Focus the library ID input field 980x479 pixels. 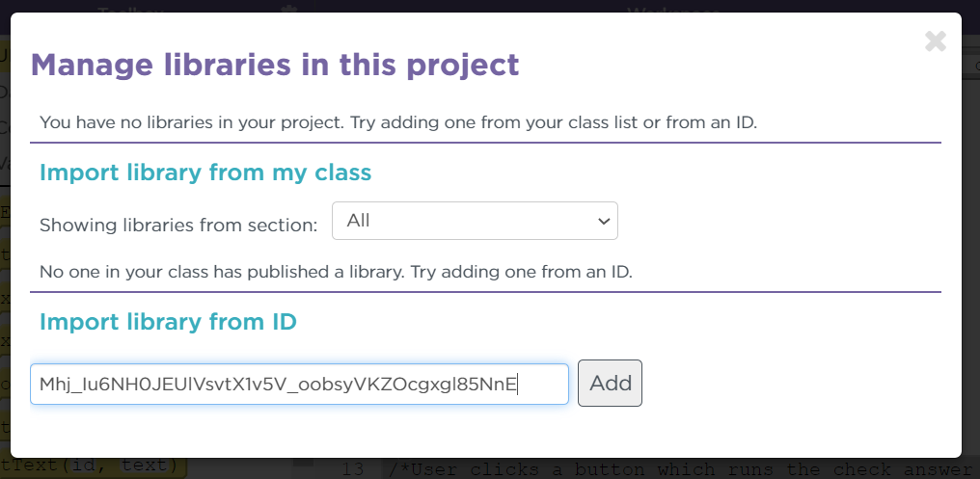[299, 384]
